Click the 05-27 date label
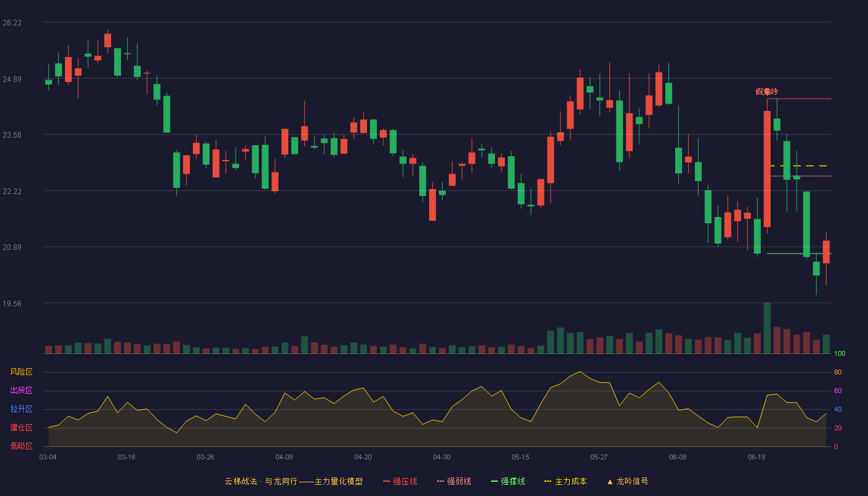This screenshot has height=496, width=868. coord(599,457)
